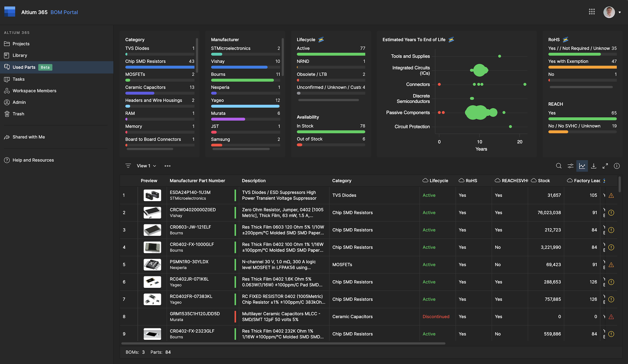628x364 pixels.
Task: Filter by Out of Stock availability bar
Action: click(299, 145)
